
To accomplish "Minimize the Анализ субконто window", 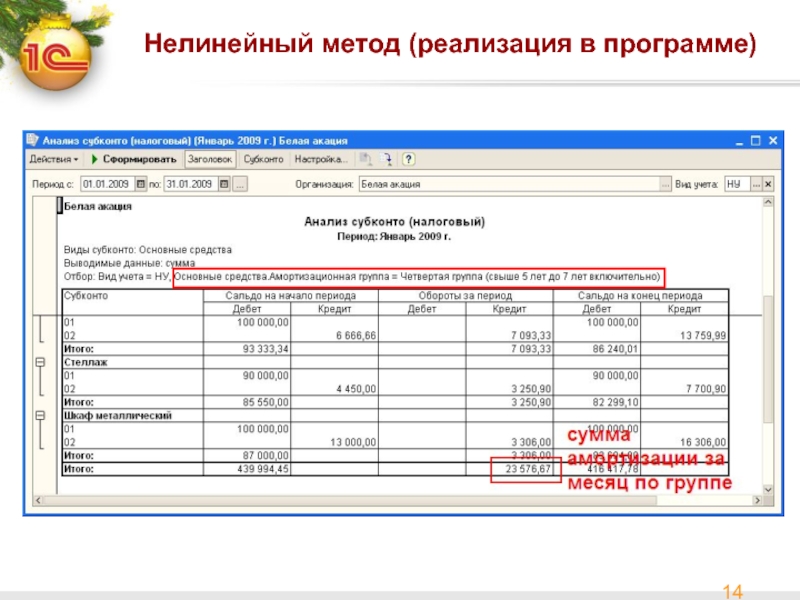I will pyautogui.click(x=739, y=140).
